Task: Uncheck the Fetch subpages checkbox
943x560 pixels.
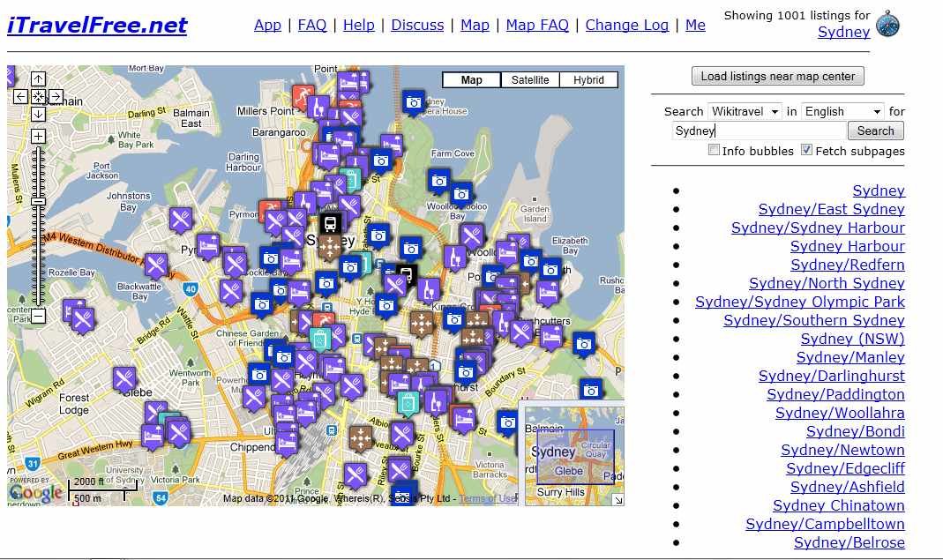Action: pyautogui.click(x=806, y=150)
